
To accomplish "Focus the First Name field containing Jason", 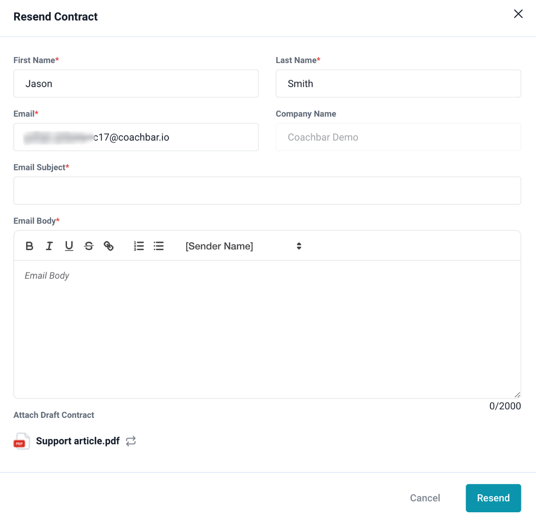I will tap(136, 84).
